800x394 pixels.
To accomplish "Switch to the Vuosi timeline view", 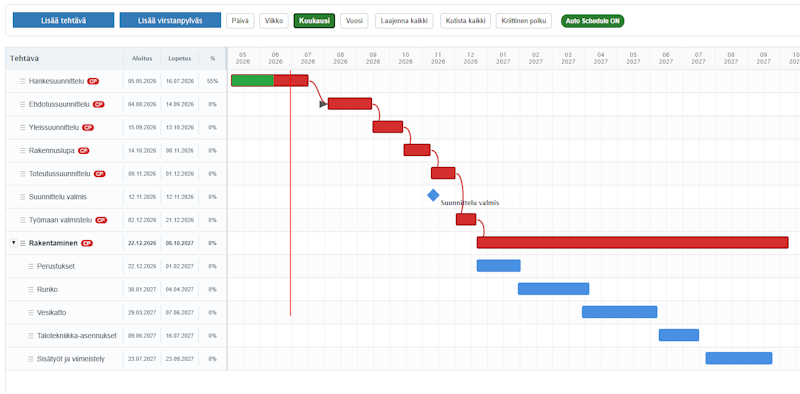I will point(354,21).
